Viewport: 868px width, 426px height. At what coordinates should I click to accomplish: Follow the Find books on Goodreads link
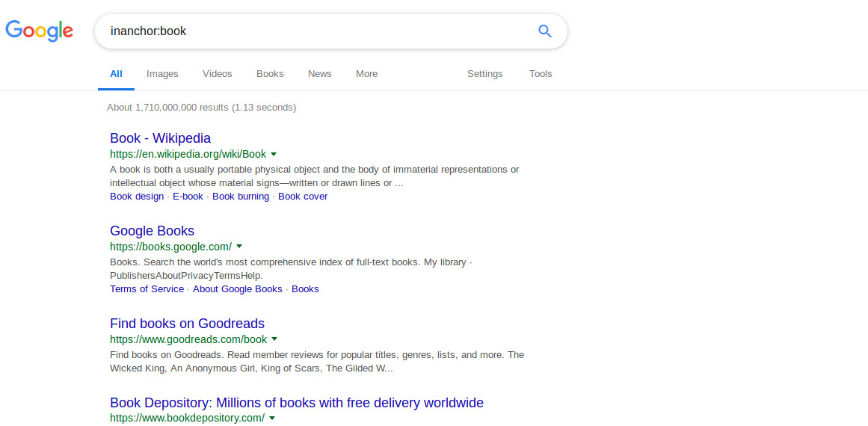click(x=187, y=323)
